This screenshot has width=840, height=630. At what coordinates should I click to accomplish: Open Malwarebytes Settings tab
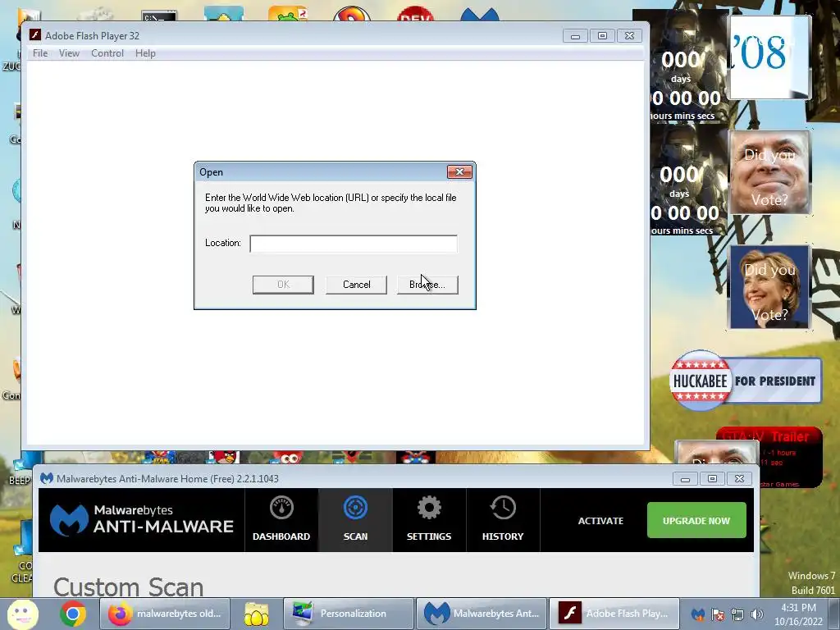click(429, 519)
